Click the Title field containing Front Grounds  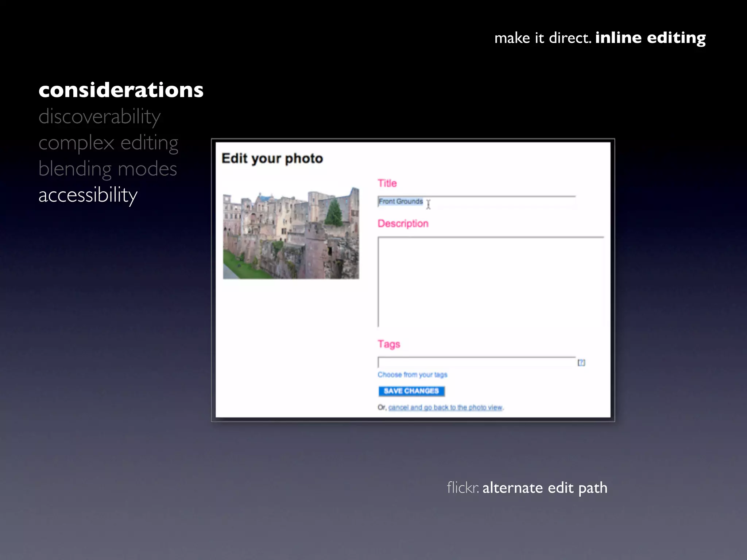[476, 202]
